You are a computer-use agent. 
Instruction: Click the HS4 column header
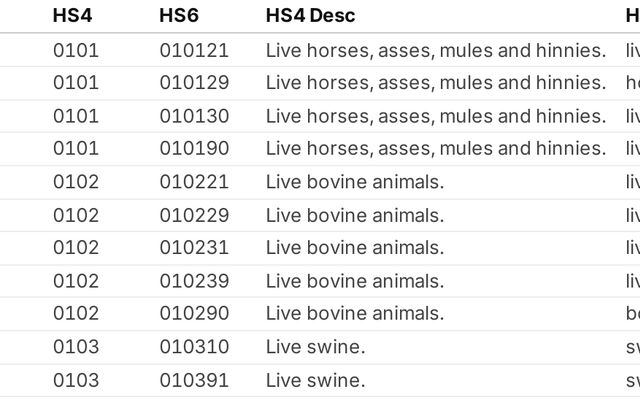tap(72, 16)
